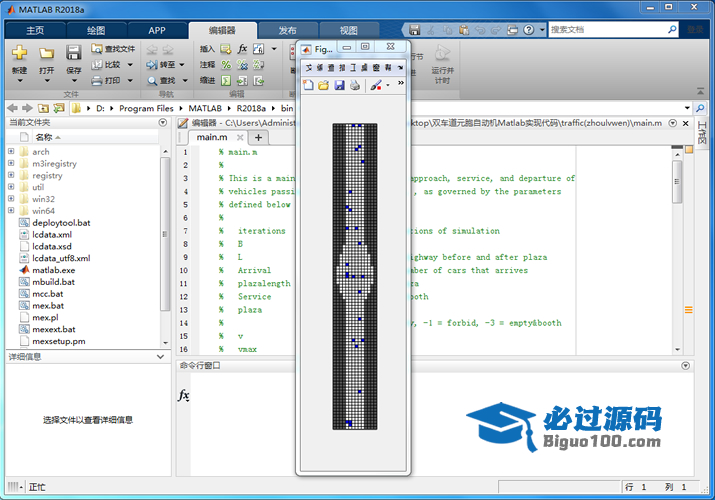This screenshot has height=500, width=715.
Task: Select the main.m editor tab
Action: (x=212, y=137)
